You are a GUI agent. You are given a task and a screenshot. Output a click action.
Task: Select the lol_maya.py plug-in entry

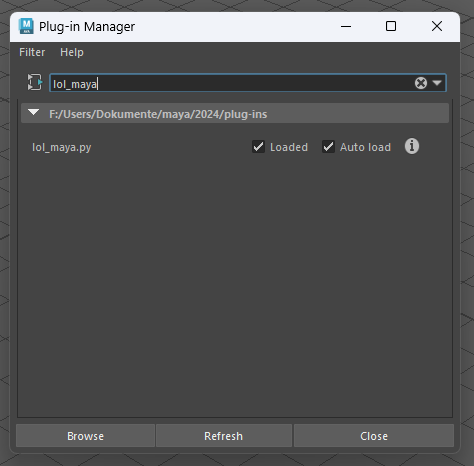pyautogui.click(x=62, y=147)
